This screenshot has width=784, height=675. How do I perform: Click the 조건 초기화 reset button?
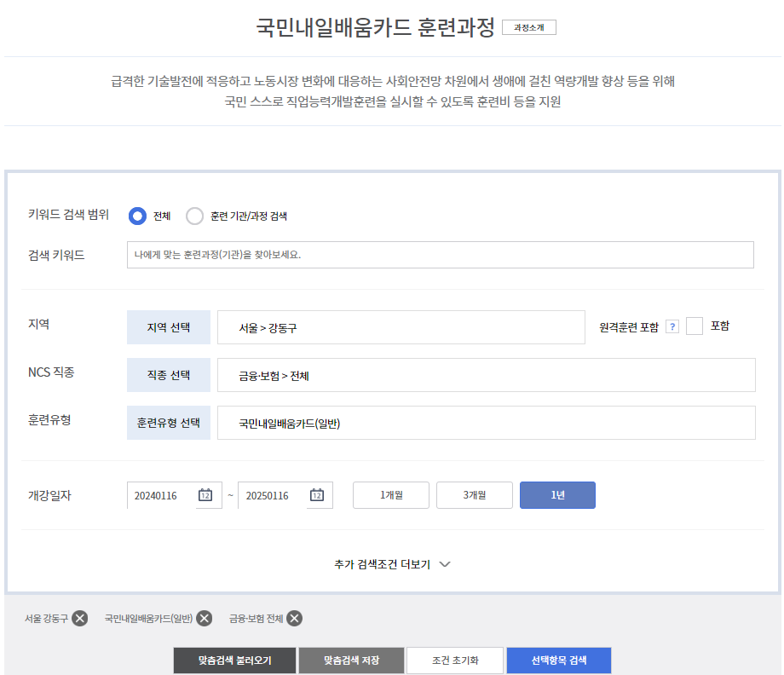coord(455,660)
